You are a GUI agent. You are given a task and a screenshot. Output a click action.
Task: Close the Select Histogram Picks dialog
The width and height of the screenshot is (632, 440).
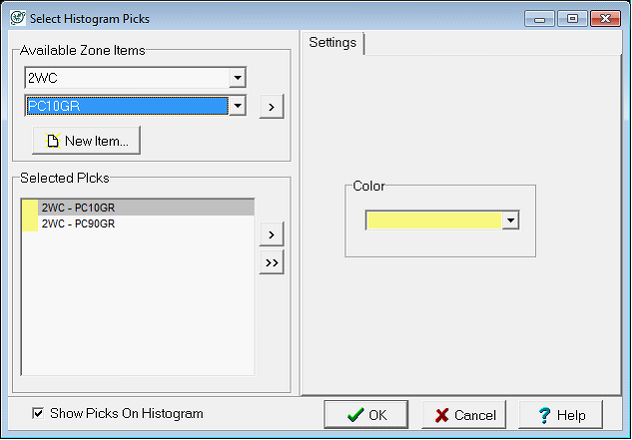point(605,17)
